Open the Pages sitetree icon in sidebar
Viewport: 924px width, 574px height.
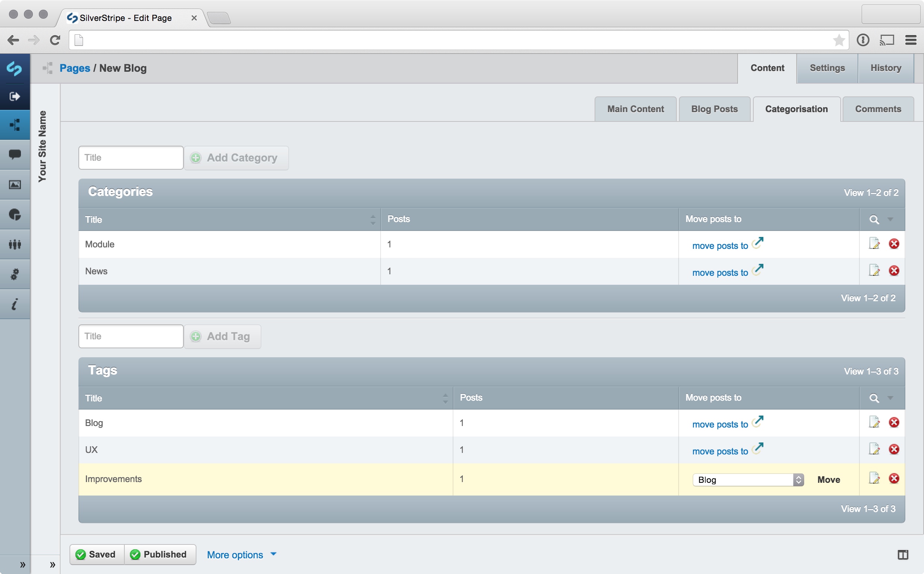point(15,124)
